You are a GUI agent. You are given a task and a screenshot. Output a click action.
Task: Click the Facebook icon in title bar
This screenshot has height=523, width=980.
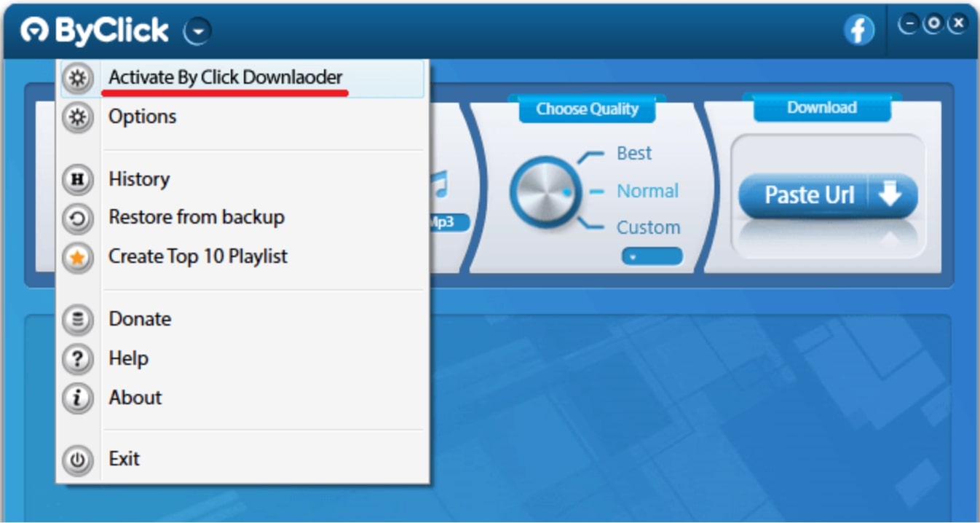[x=859, y=31]
